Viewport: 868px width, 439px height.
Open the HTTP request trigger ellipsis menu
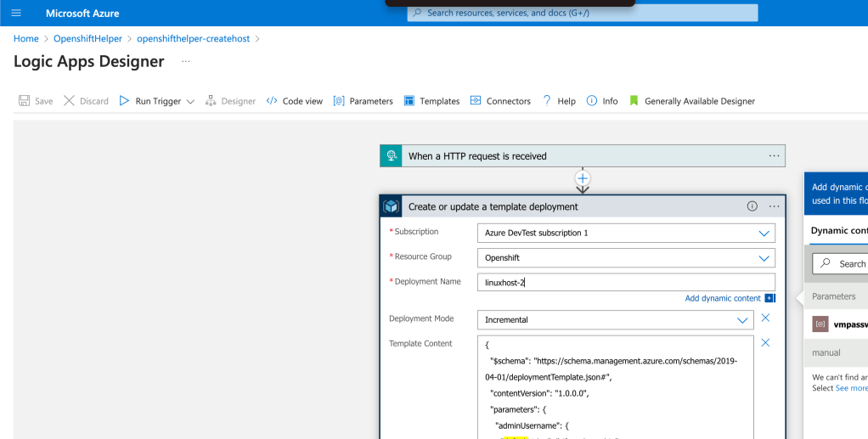tap(774, 156)
